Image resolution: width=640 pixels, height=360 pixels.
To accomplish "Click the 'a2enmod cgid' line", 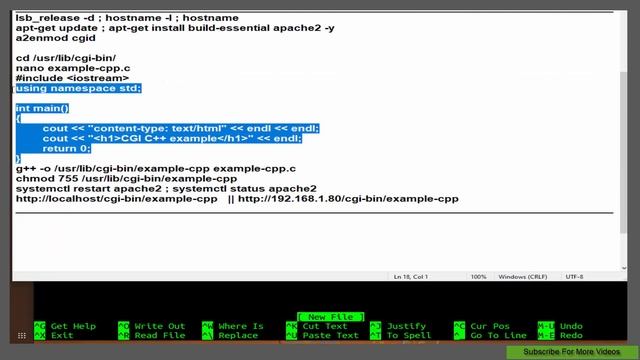I will [56, 38].
